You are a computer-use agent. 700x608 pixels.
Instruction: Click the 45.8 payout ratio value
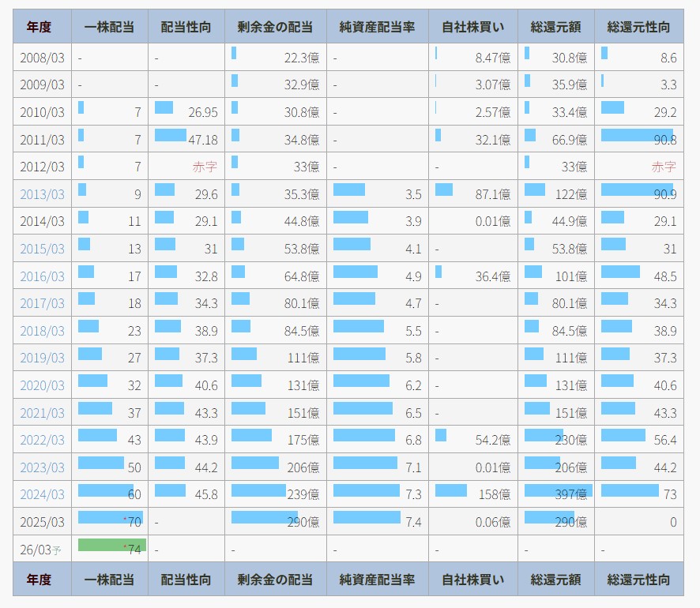[206, 495]
